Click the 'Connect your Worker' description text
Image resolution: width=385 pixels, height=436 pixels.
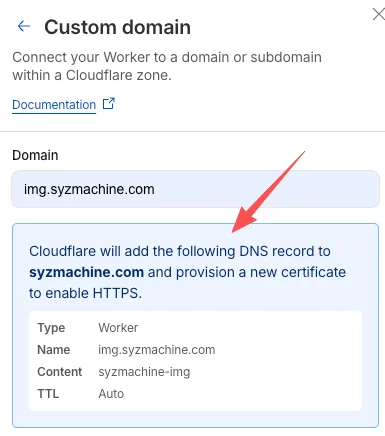click(167, 66)
